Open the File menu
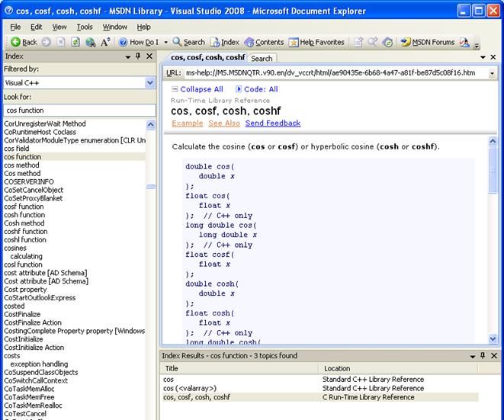 point(15,27)
